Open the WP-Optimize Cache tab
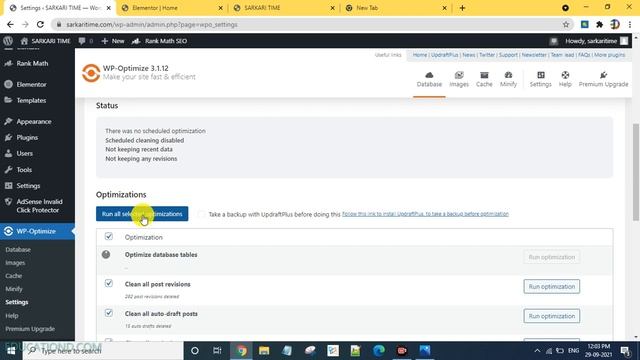This screenshot has width=640, height=360. point(484,79)
